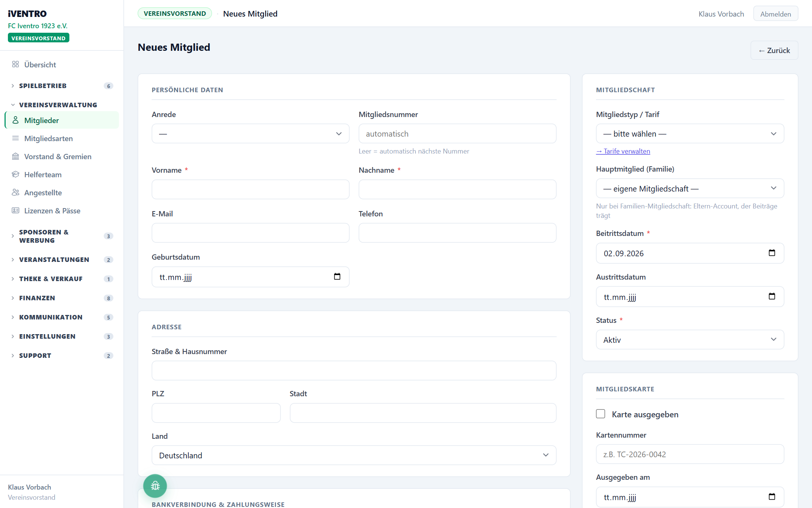
Task: Open the Hauptmitglied (Familie) dropdown
Action: coord(690,188)
